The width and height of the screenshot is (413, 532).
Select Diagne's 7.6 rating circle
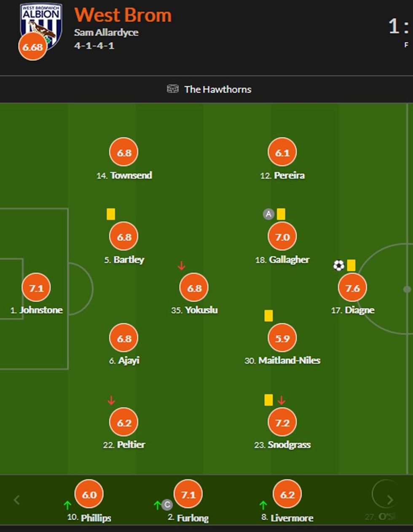pyautogui.click(x=353, y=288)
